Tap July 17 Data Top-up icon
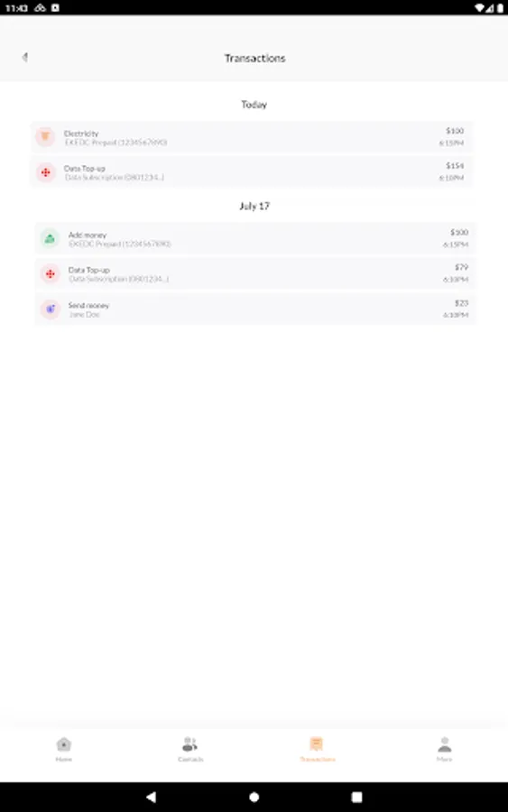The image size is (508, 812). pos(51,273)
